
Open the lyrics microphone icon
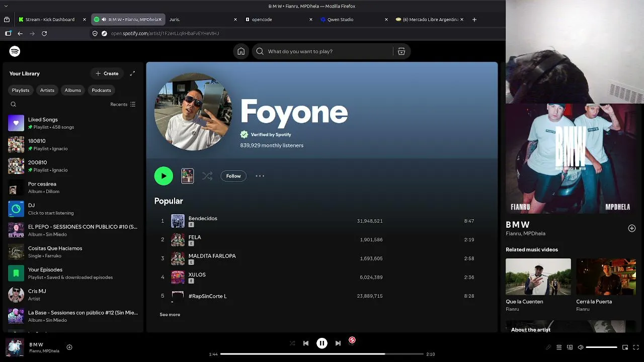pos(548,347)
